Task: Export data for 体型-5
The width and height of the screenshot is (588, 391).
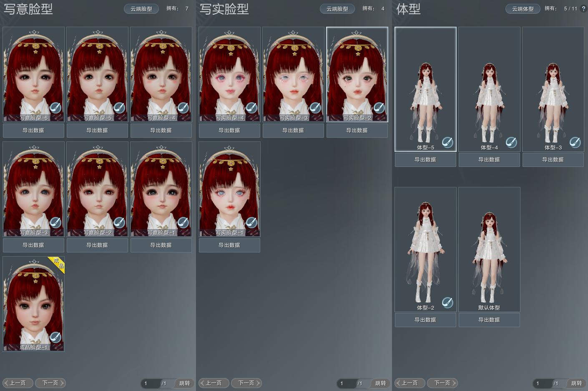Action: [x=425, y=160]
